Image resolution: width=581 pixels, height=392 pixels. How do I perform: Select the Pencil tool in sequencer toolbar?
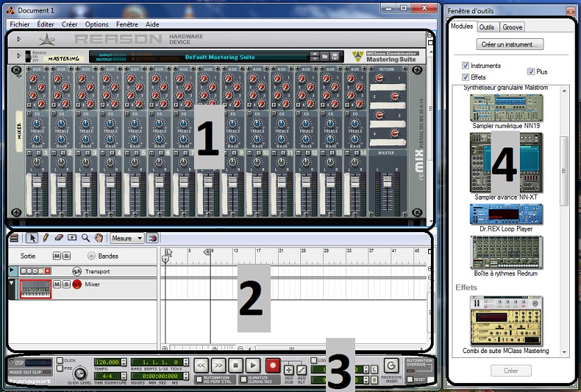[46, 238]
